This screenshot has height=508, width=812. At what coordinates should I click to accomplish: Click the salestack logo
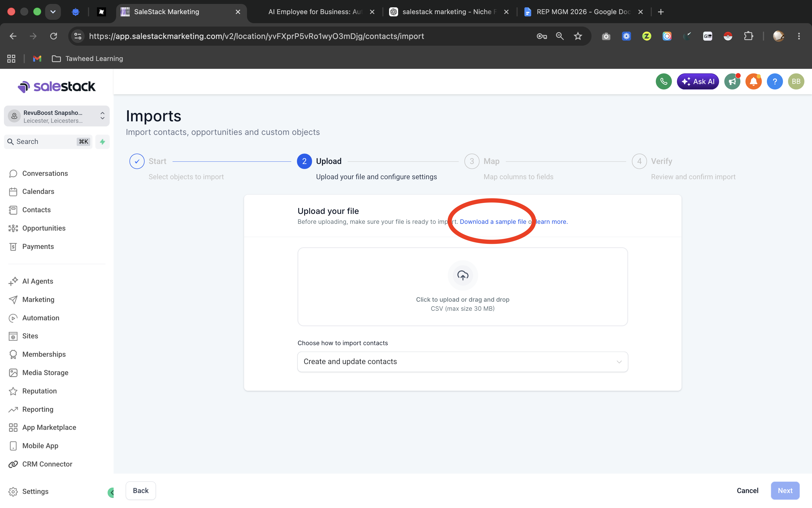(56, 87)
